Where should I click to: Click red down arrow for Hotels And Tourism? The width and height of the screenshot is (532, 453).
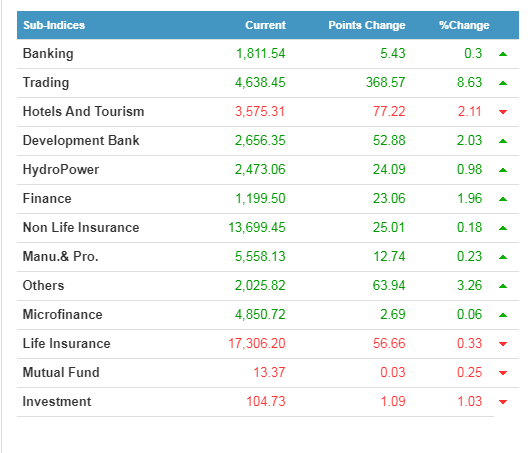[503, 112]
